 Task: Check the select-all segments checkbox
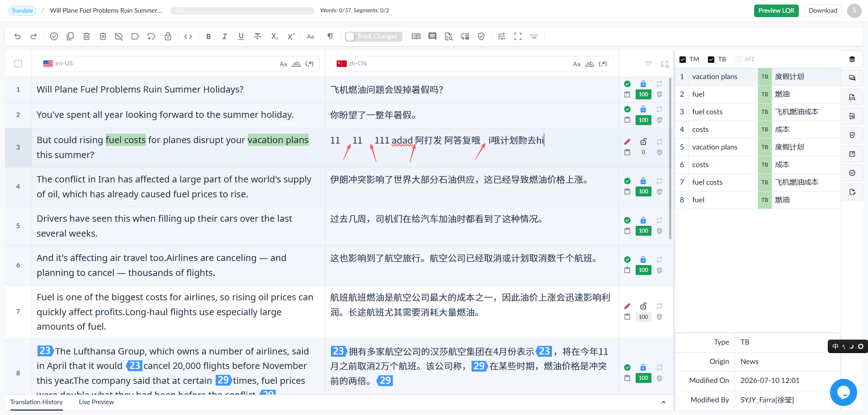pyautogui.click(x=18, y=64)
